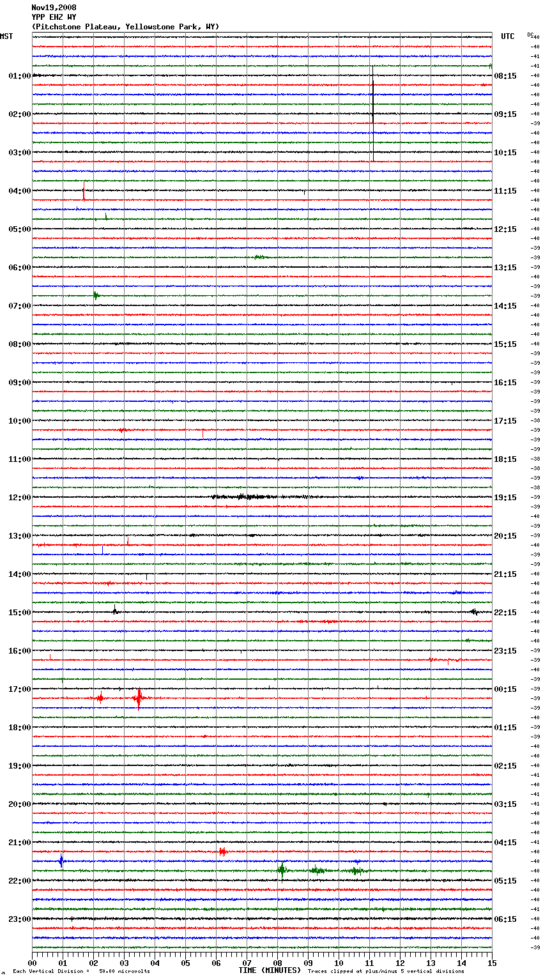Click the MST column header

pos(6,36)
